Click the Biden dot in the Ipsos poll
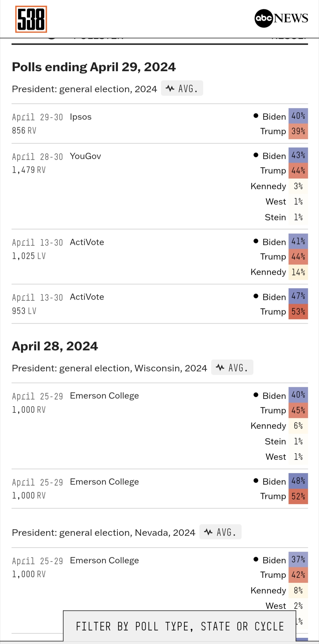The width and height of the screenshot is (319, 644). point(256,116)
